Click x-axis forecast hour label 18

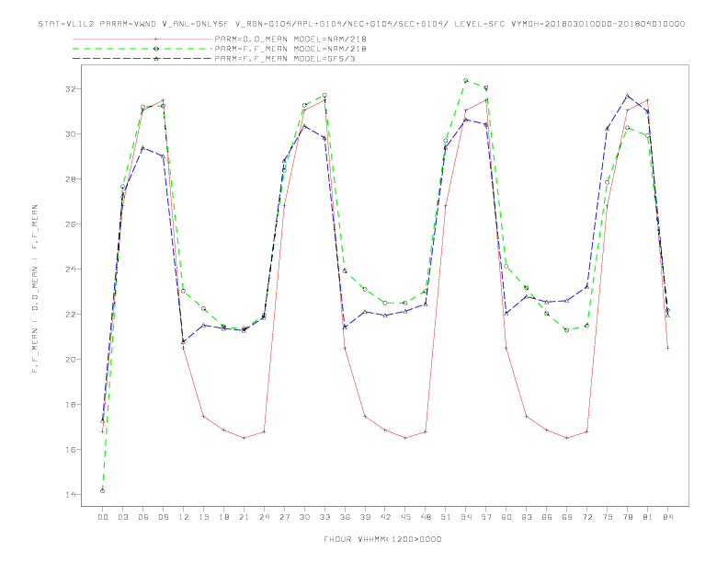(223, 517)
